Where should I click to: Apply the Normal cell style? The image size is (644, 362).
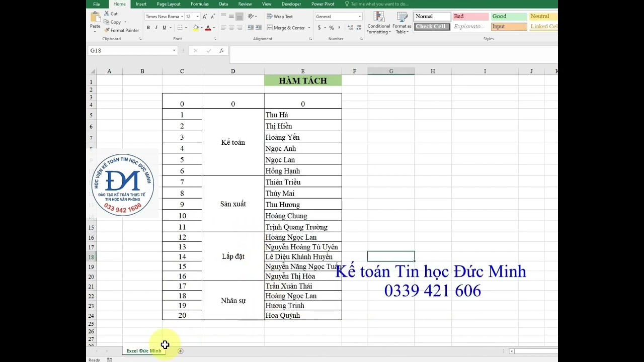coord(432,17)
